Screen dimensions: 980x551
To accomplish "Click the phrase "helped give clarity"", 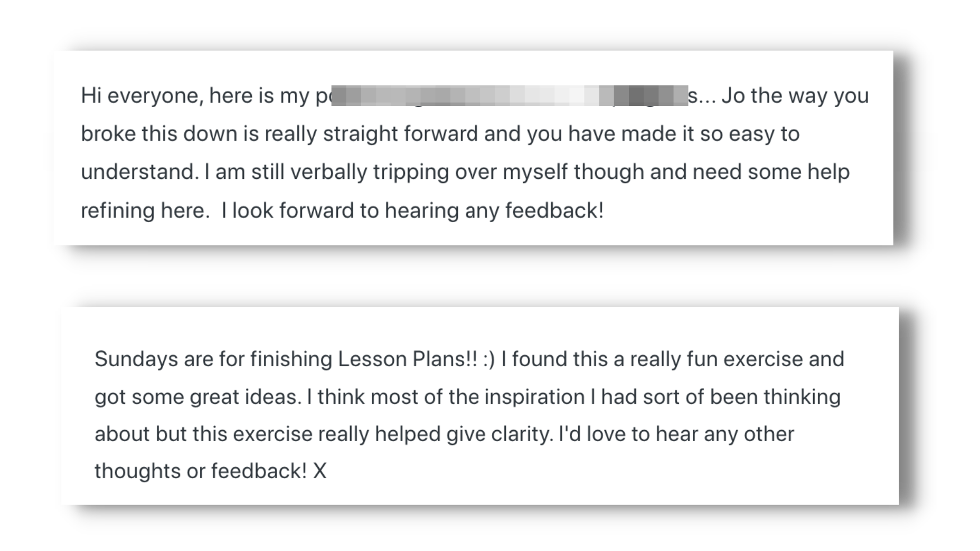I will tap(464, 434).
